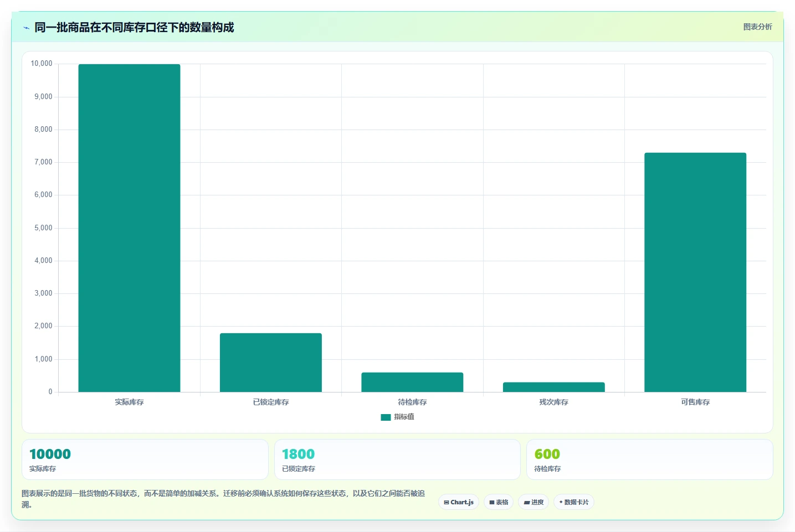Click the 数据卡片 tag chip
The height and width of the screenshot is (532, 795).
coord(574,502)
